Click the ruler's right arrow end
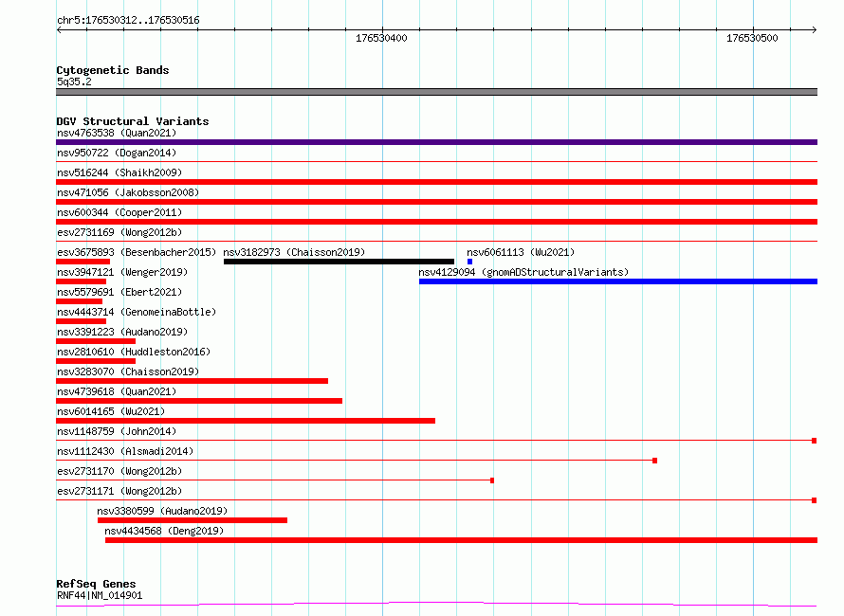The width and height of the screenshot is (844, 616). point(815,29)
